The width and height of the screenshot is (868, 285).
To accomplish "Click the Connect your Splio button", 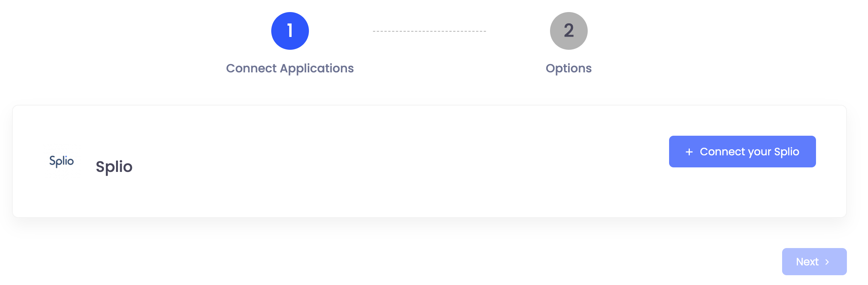I will click(742, 151).
